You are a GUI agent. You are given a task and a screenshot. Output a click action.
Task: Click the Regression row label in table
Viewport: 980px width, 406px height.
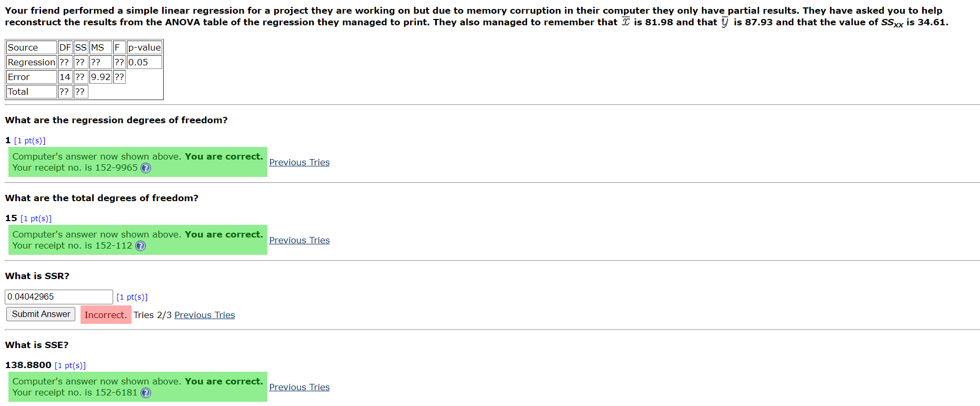(32, 62)
